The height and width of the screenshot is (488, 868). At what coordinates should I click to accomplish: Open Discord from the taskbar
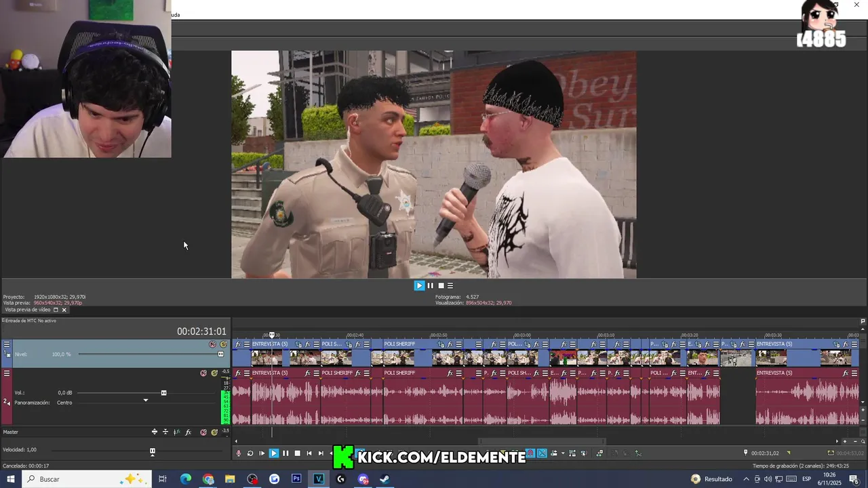[x=363, y=479]
